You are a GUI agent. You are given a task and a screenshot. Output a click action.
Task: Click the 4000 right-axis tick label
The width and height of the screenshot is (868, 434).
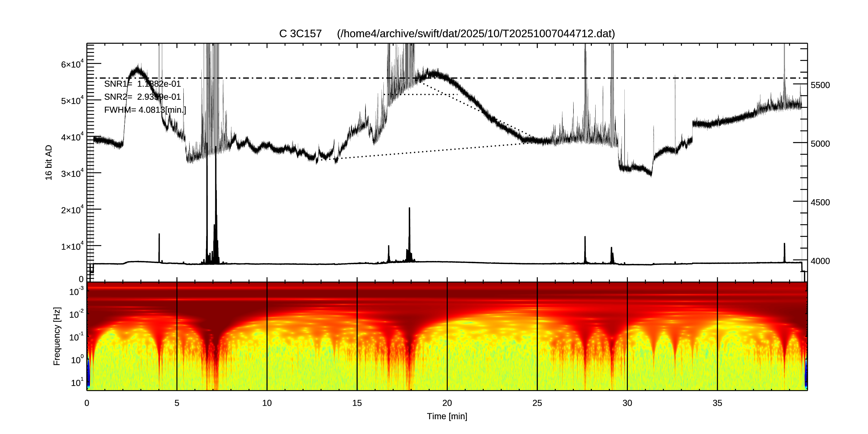[x=820, y=261]
